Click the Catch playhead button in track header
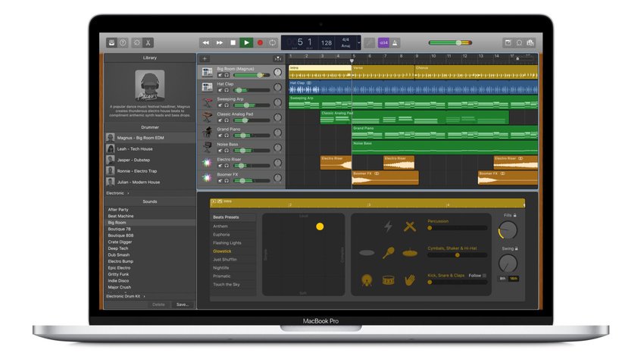 pos(278,58)
